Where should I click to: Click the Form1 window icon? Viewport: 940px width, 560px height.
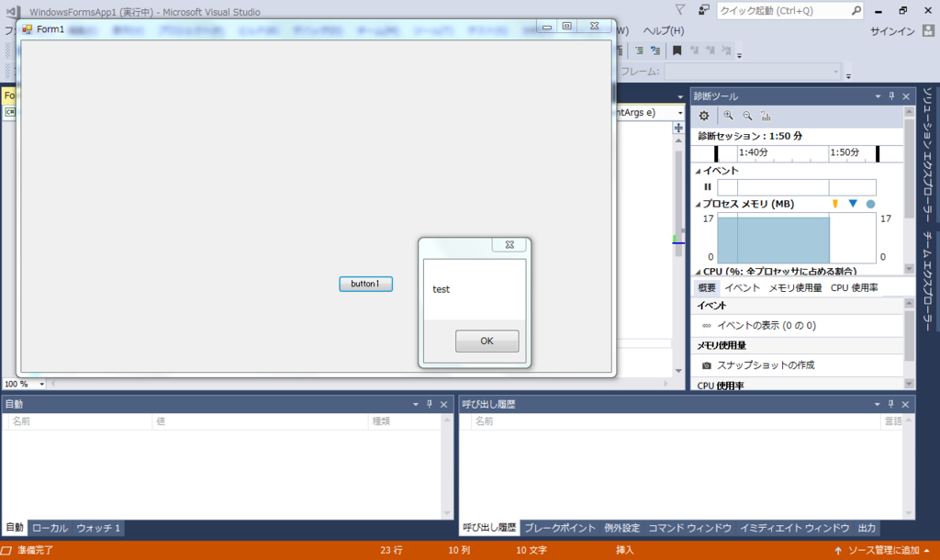[27, 29]
